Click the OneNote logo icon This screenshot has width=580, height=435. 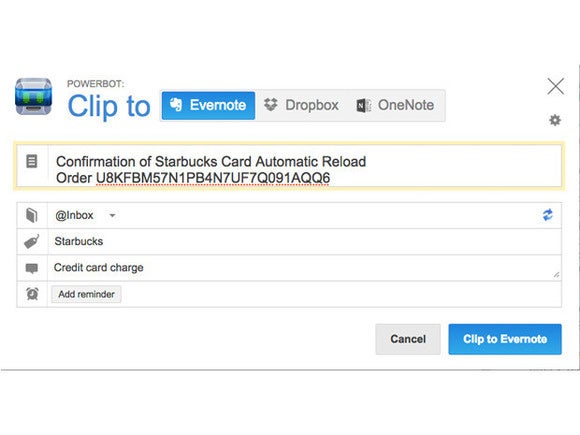point(363,105)
